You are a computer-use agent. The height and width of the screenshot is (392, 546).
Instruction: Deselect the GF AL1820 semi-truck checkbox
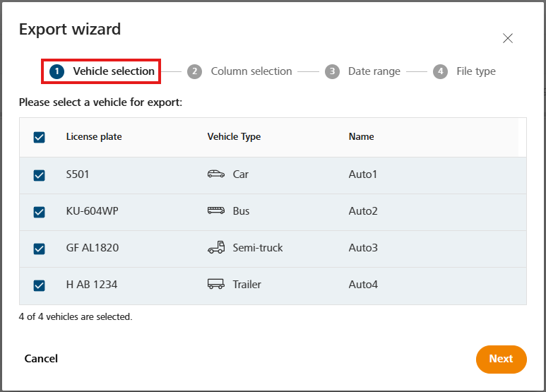(39, 249)
